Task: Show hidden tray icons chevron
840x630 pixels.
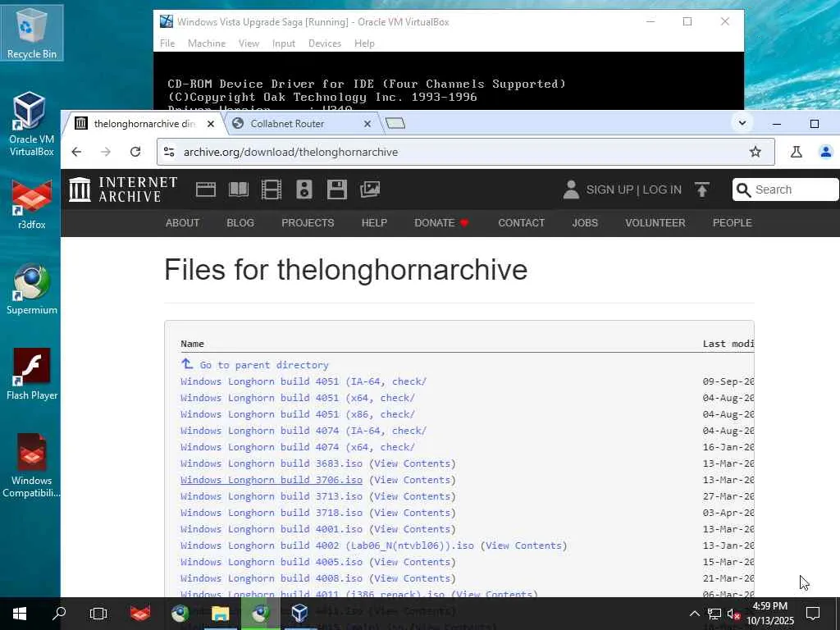Action: [x=694, y=614]
